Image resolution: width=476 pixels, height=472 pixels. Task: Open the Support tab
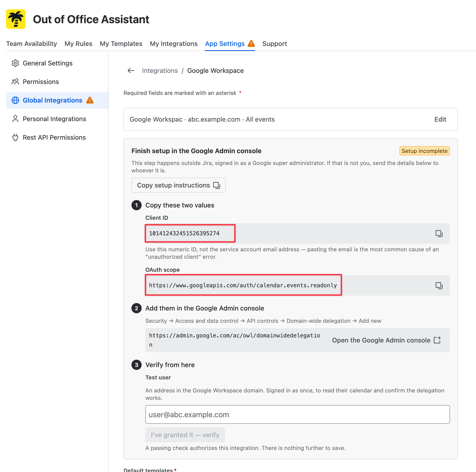click(x=274, y=44)
